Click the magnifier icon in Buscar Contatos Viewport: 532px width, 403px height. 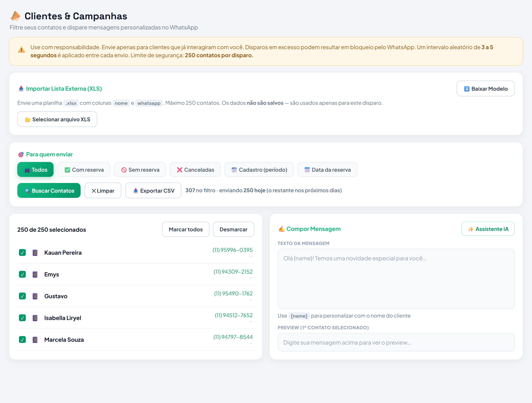pyautogui.click(x=27, y=191)
